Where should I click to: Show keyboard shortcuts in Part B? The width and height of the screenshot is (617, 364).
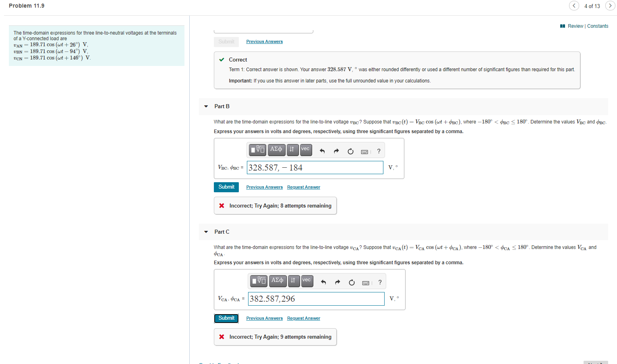tap(365, 152)
